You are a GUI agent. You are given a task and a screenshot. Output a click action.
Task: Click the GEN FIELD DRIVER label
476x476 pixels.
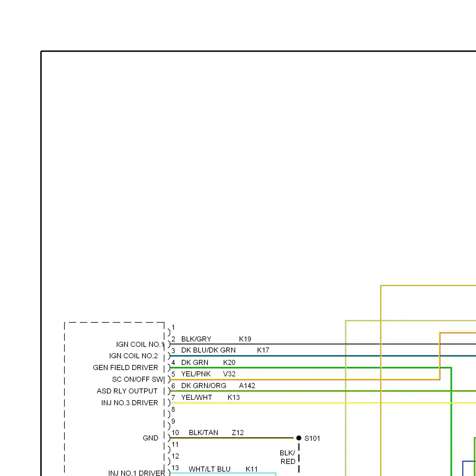(x=125, y=367)
